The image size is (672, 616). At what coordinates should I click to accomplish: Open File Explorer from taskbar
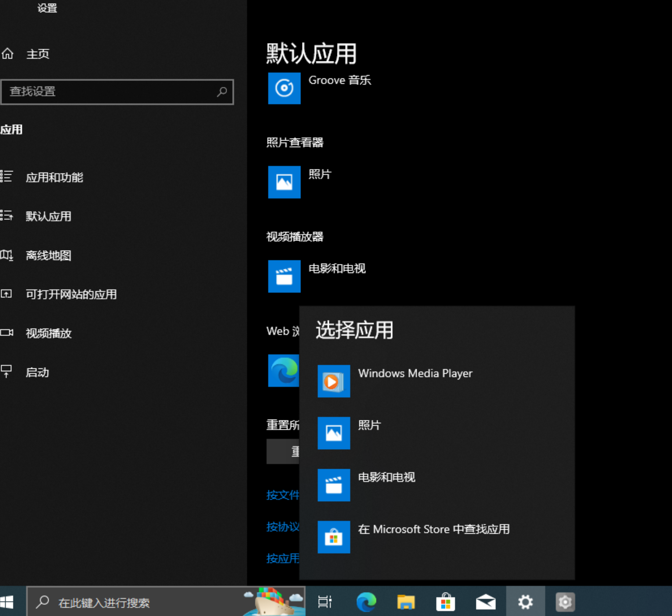pyautogui.click(x=406, y=602)
